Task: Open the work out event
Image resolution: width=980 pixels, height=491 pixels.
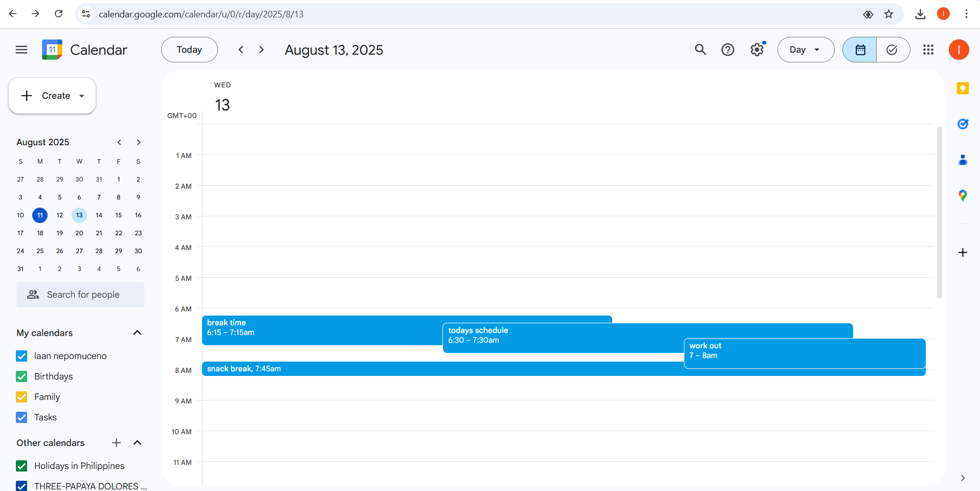Action: pos(804,353)
